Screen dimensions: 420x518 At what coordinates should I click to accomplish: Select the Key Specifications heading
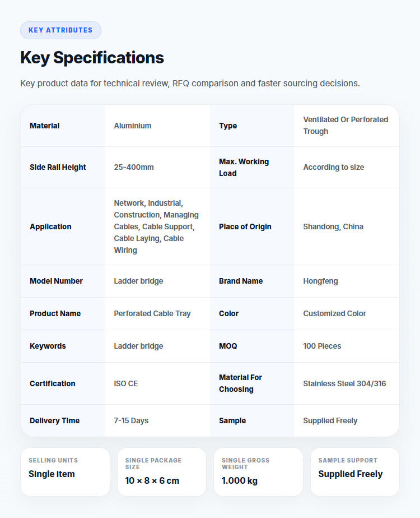[92, 58]
